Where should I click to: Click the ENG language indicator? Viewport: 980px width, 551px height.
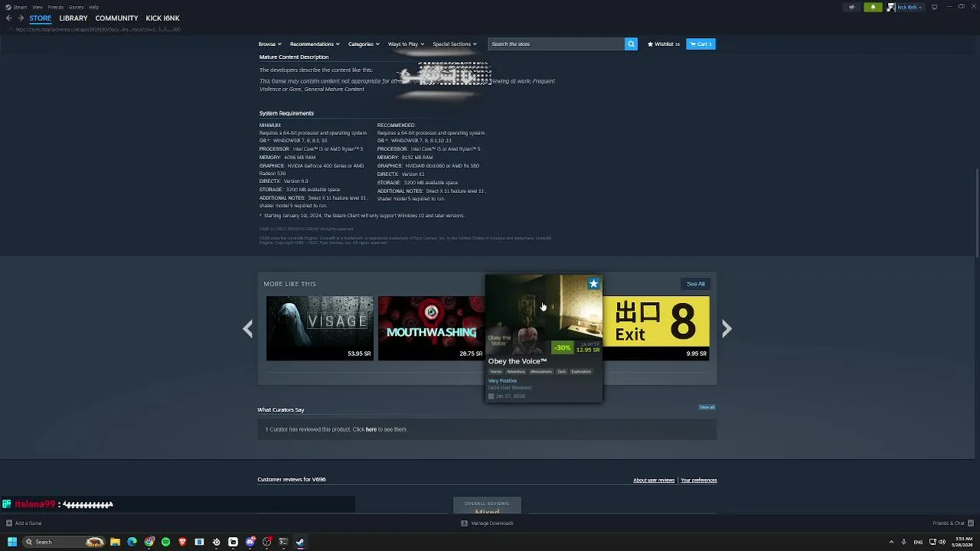click(918, 542)
